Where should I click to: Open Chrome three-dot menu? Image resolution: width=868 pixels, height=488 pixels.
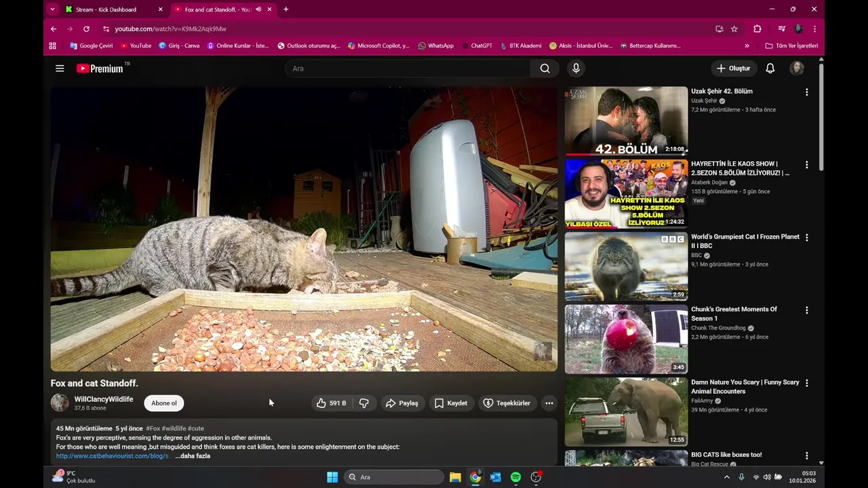[814, 29]
